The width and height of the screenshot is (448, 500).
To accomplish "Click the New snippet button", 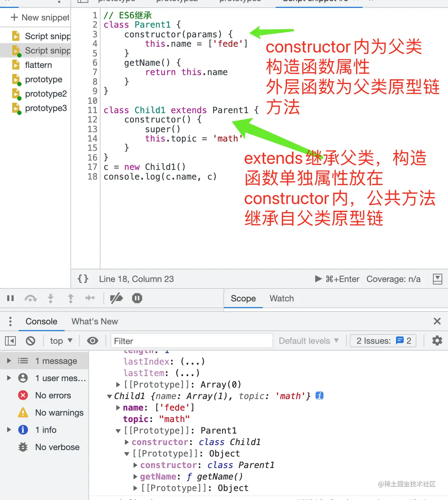I will [39, 18].
